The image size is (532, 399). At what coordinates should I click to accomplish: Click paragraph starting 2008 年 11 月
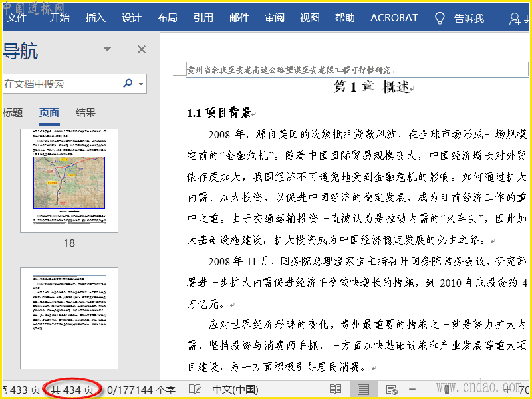pos(356,282)
